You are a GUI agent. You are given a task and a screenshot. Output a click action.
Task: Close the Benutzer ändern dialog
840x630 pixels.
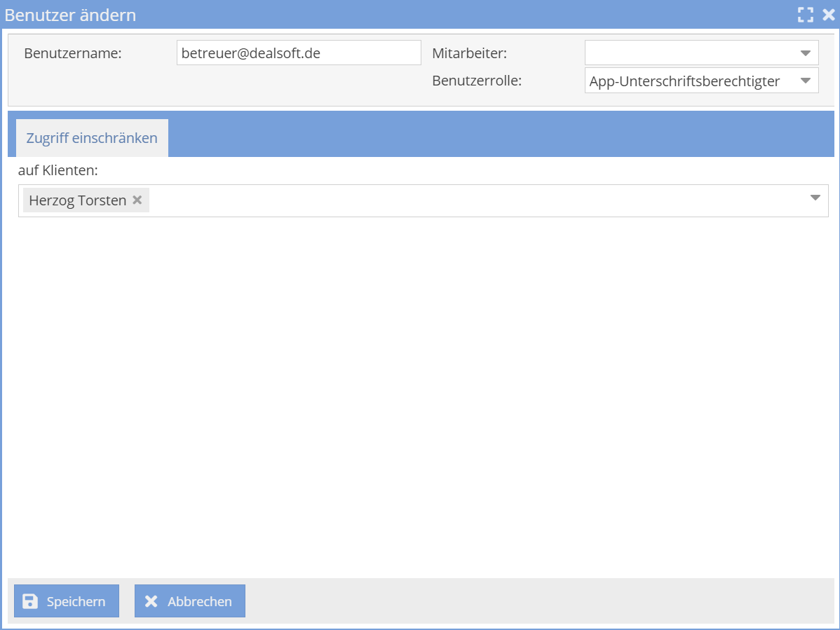(828, 15)
